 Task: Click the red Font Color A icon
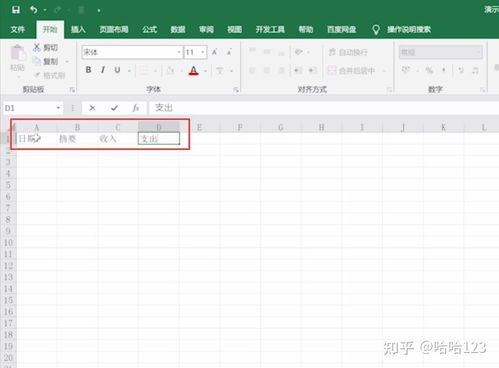point(193,70)
